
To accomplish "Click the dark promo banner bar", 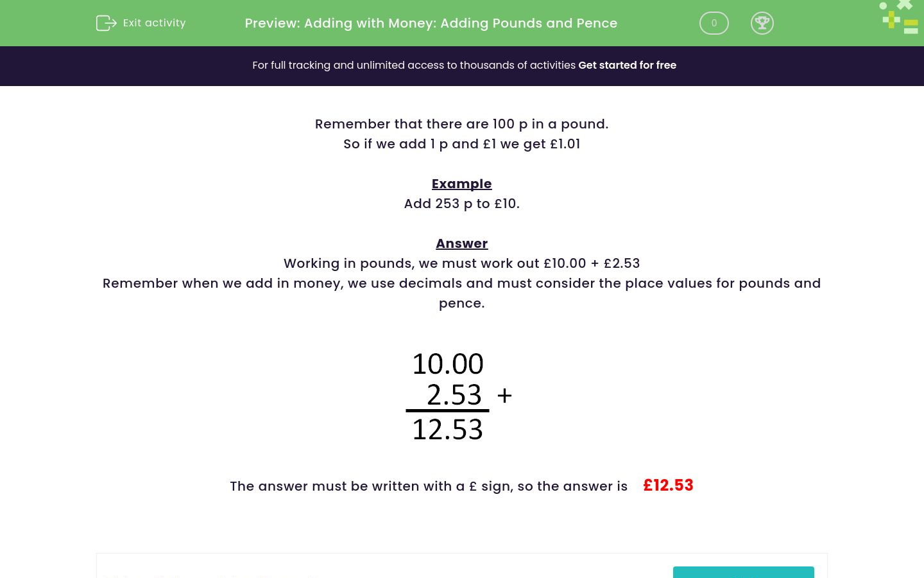I will [x=462, y=66].
